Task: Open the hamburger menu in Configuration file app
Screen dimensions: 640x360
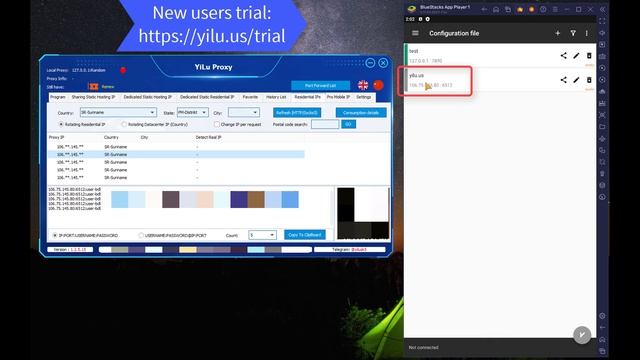Action: coord(415,33)
